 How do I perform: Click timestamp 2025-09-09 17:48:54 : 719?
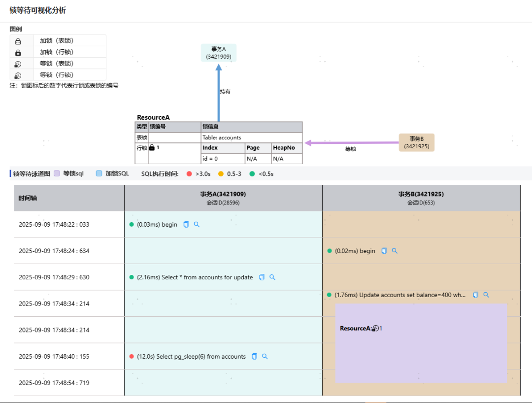[54, 383]
